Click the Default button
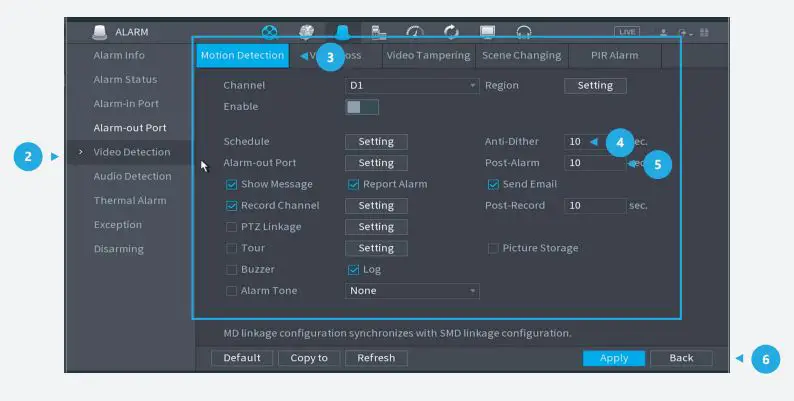Screen dimensions: 794x401 pyautogui.click(x=242, y=358)
